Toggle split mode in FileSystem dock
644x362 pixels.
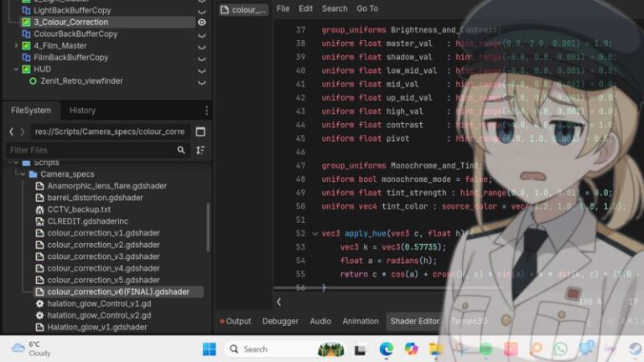pyautogui.click(x=200, y=132)
